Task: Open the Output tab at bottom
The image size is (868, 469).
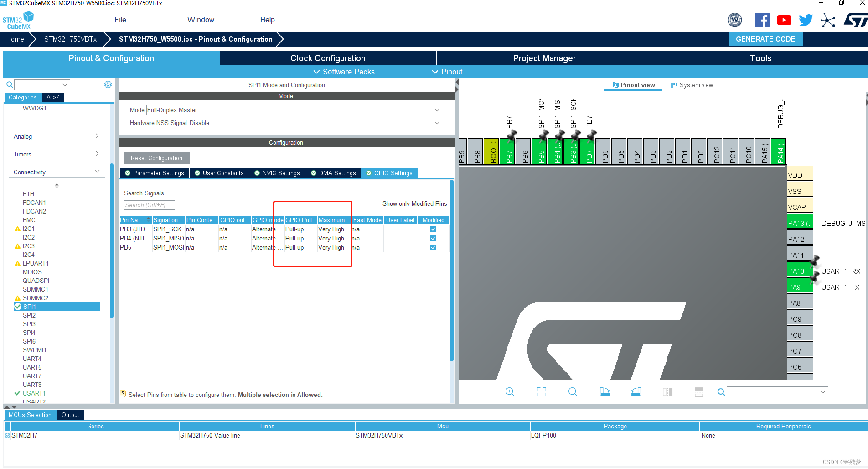Action: (x=70, y=415)
